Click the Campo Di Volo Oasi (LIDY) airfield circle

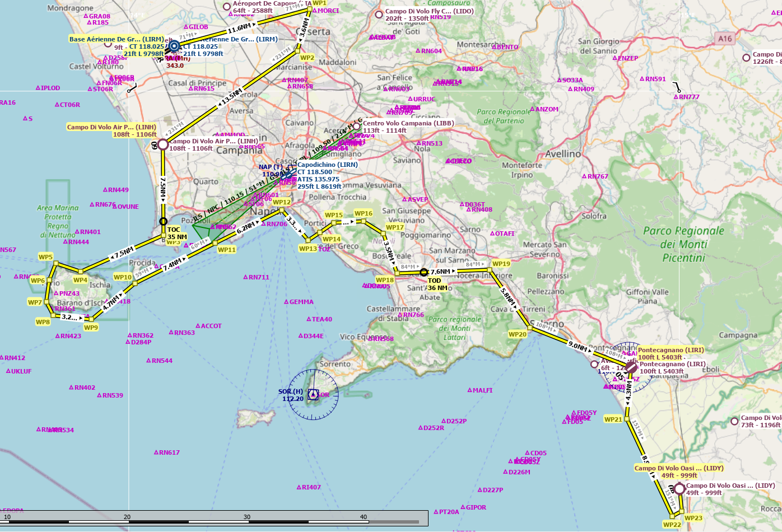pyautogui.click(x=679, y=489)
